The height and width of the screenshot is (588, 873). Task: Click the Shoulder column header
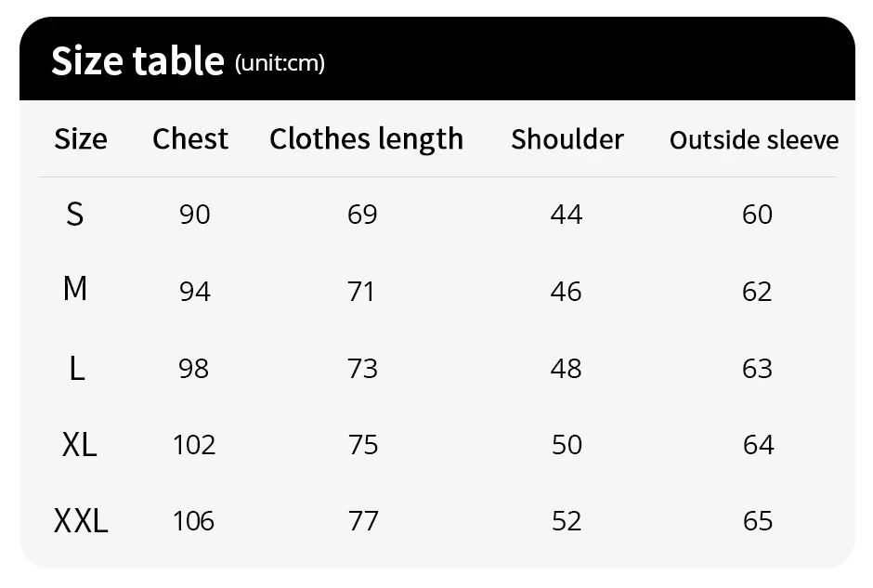pos(567,139)
